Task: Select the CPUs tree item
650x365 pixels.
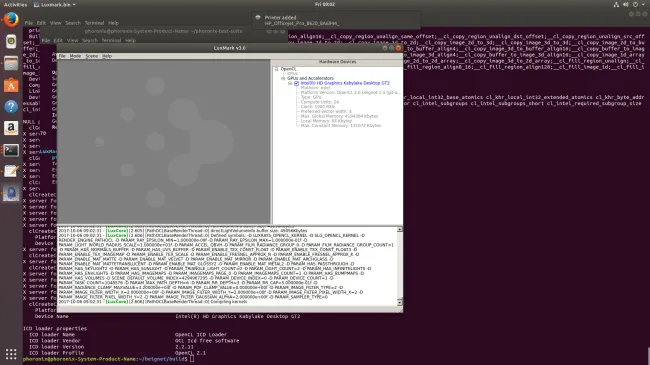Action: pos(293,74)
